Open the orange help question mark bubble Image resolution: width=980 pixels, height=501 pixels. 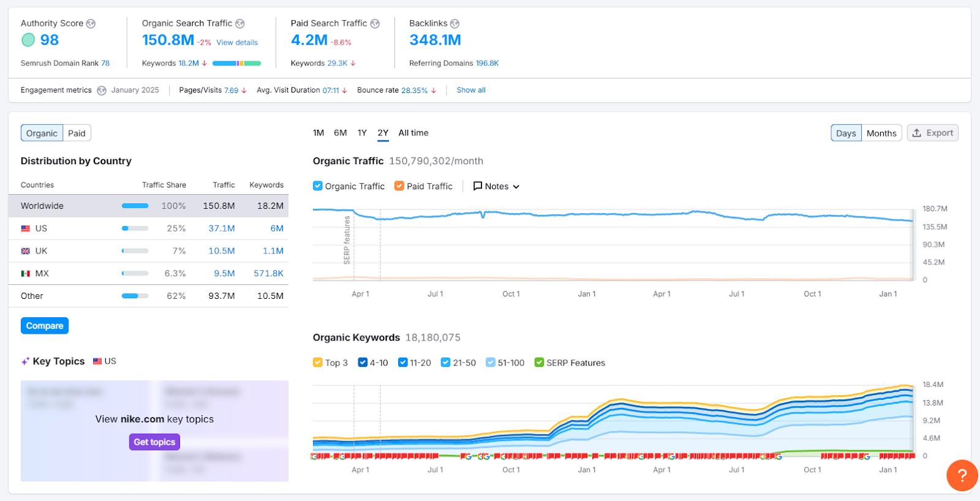[962, 475]
